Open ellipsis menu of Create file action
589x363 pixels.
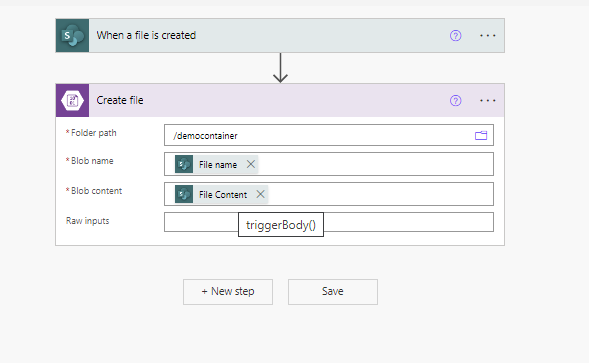tap(488, 101)
